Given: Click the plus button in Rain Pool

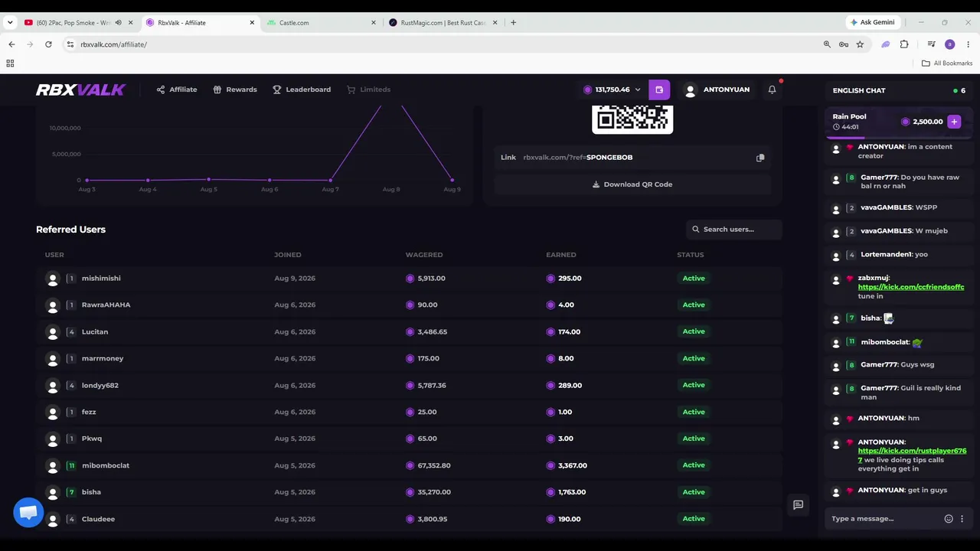Looking at the screenshot, I should [954, 122].
